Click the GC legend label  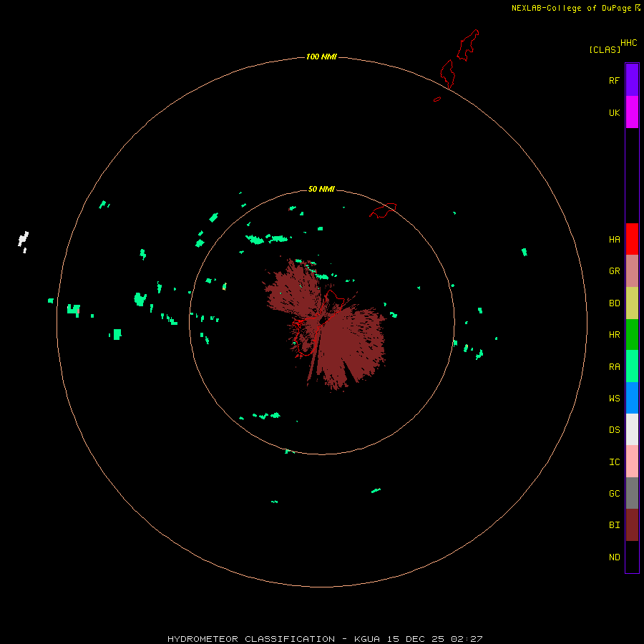614,494
